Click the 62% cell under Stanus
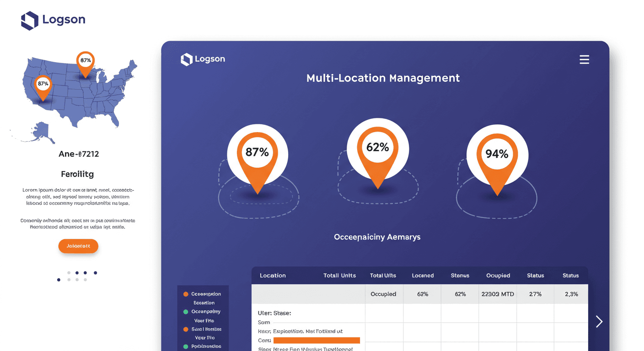The width and height of the screenshot is (644, 351). point(460,294)
